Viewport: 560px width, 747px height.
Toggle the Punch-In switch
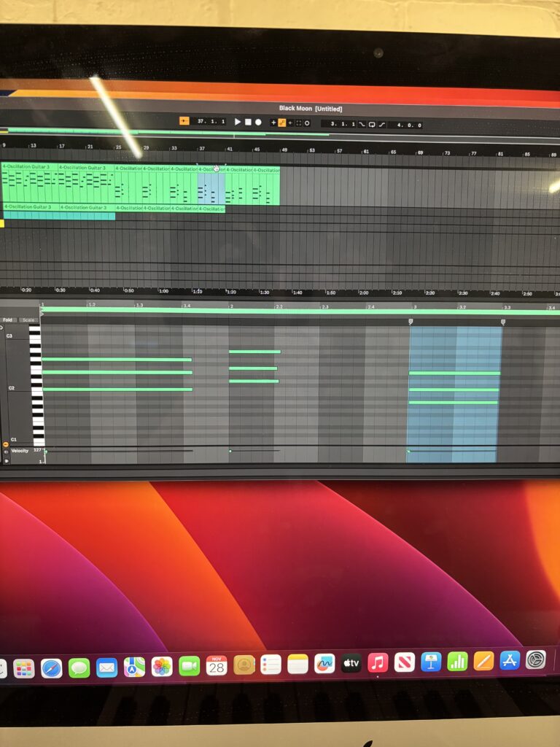tap(362, 124)
